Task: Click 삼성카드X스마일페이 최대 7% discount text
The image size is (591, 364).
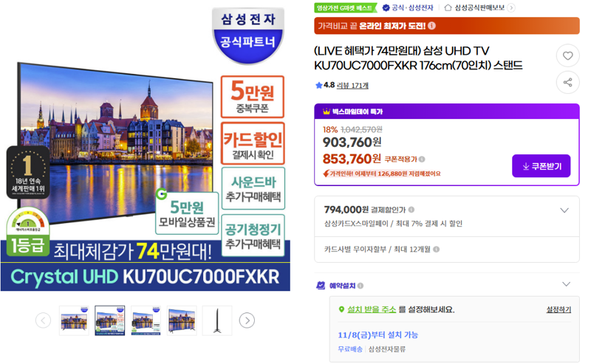Action: point(393,224)
